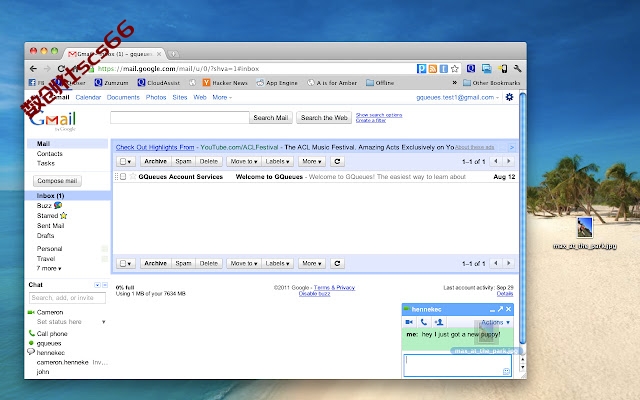Screen dimensions: 640x400
Task: Click the RSS feed icon in the address bar
Action: click(x=433, y=69)
